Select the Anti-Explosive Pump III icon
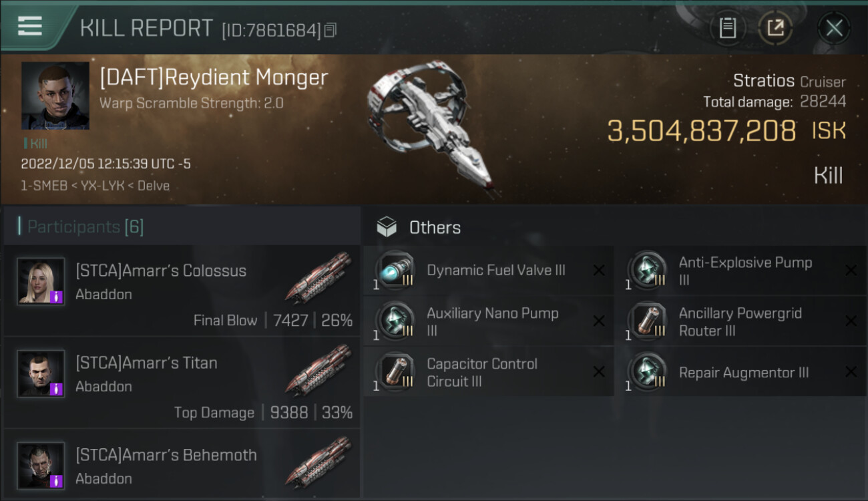Viewport: 868px width, 501px height. tap(647, 271)
